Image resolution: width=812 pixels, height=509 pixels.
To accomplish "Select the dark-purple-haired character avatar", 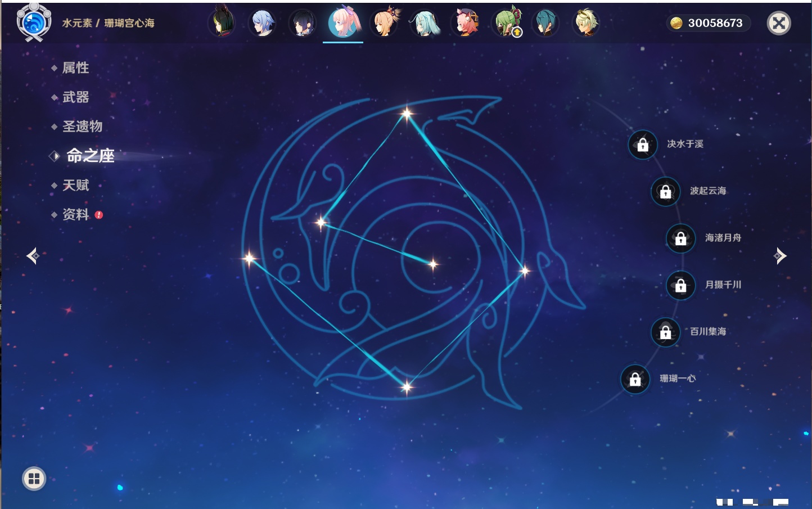I will (303, 23).
